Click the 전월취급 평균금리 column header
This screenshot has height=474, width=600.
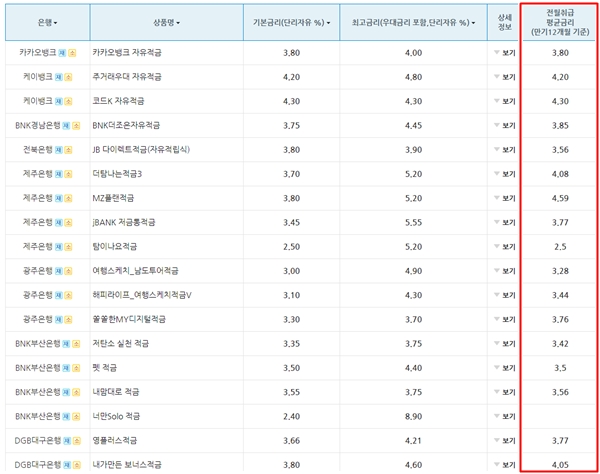[x=560, y=23]
